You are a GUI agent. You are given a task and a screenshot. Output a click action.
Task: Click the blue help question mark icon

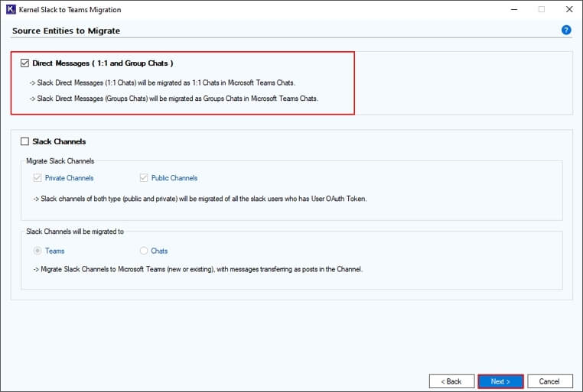coord(566,30)
